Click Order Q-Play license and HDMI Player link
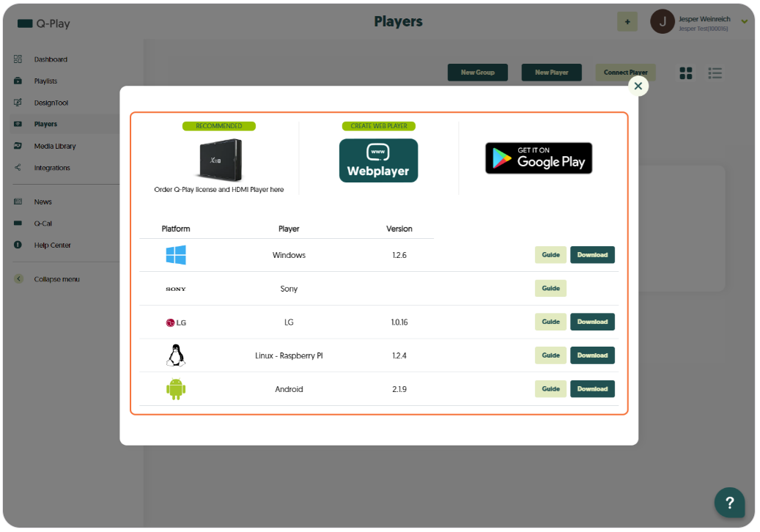 coord(219,190)
